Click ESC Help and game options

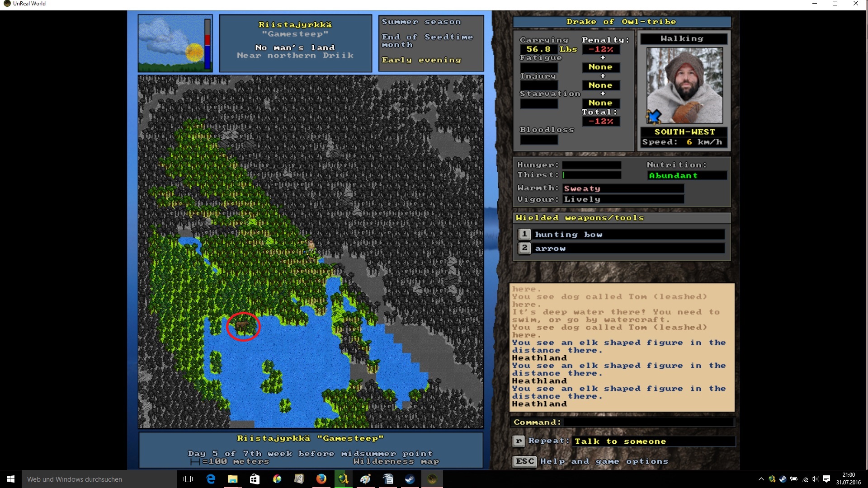tap(590, 461)
